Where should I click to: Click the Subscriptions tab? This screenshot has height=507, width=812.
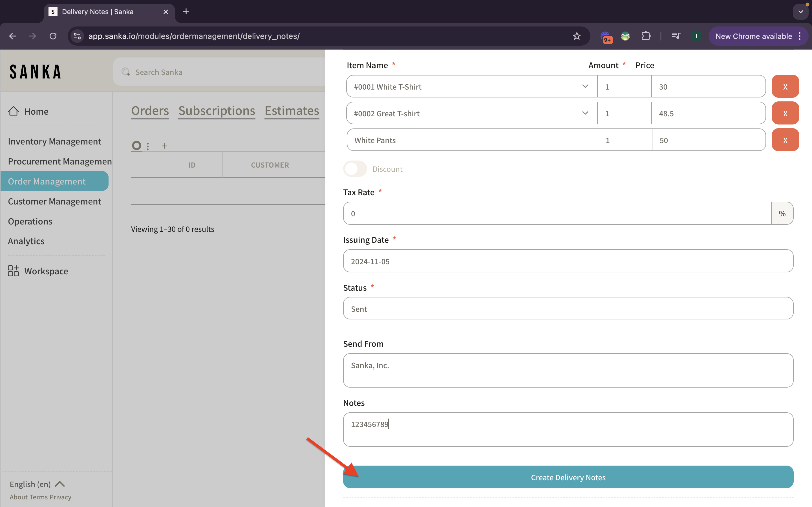[217, 109]
